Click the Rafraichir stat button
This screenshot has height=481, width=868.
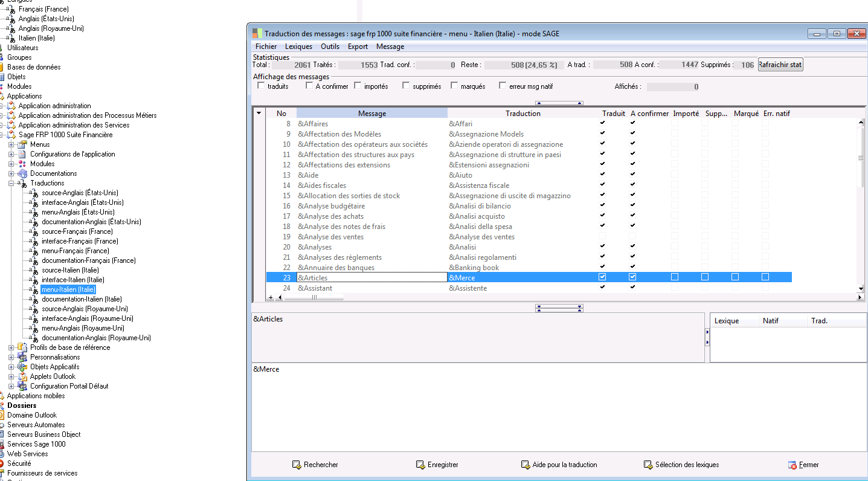(x=780, y=65)
